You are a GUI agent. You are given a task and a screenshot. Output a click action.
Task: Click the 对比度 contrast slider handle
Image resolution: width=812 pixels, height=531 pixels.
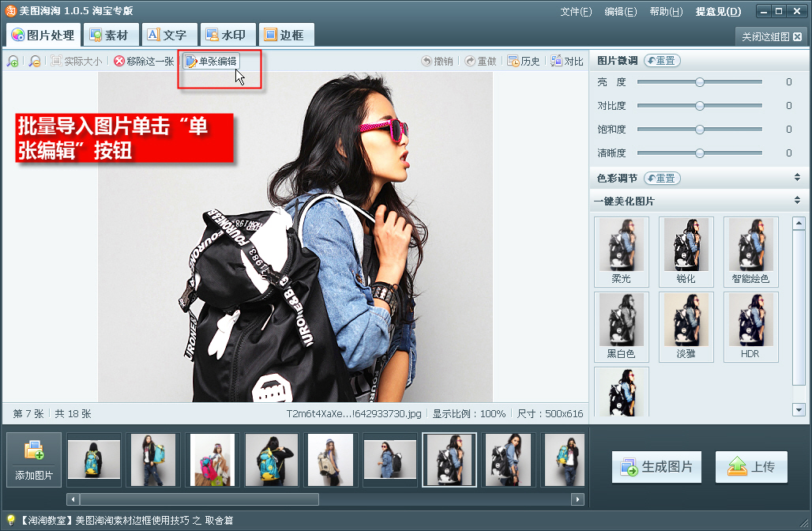(700, 106)
